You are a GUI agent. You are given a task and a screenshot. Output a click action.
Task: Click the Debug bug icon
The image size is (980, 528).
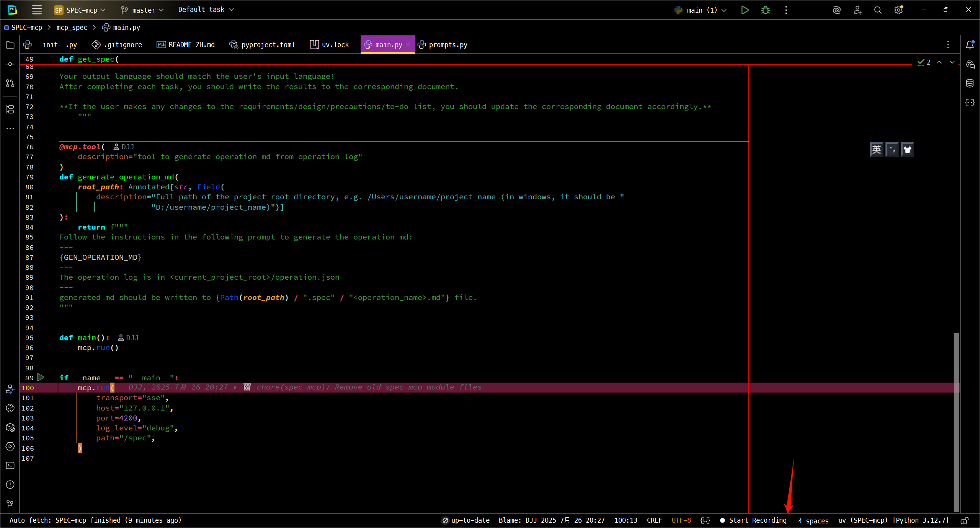click(x=765, y=10)
